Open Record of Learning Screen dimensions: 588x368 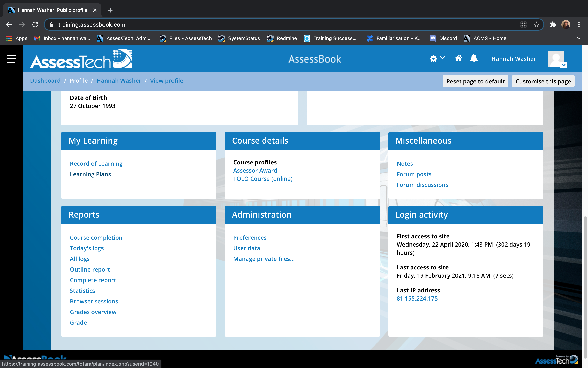tap(96, 164)
